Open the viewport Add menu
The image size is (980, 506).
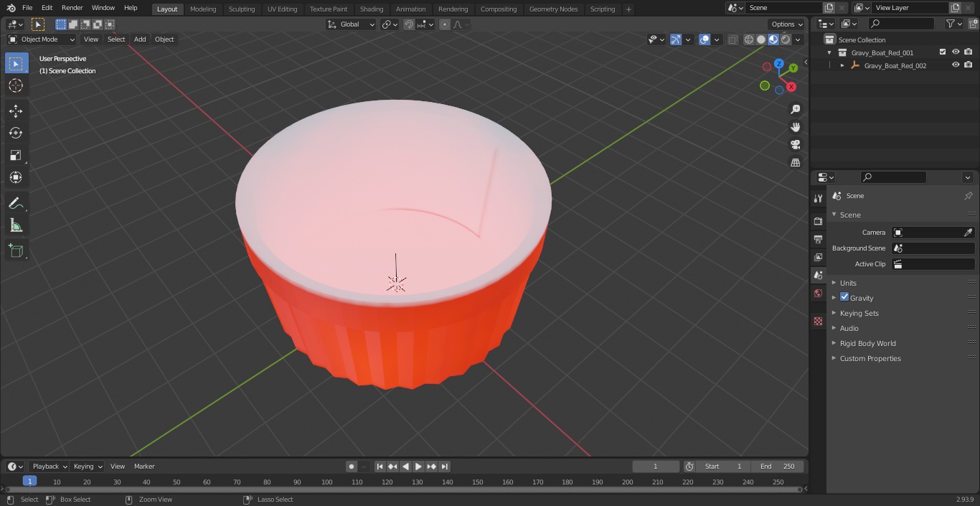point(140,39)
